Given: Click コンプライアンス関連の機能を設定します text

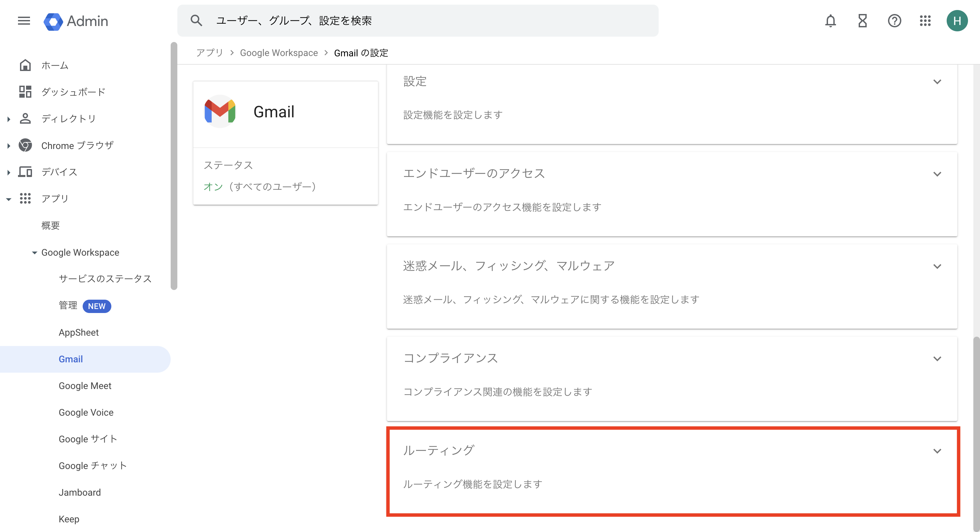Looking at the screenshot, I should (498, 392).
